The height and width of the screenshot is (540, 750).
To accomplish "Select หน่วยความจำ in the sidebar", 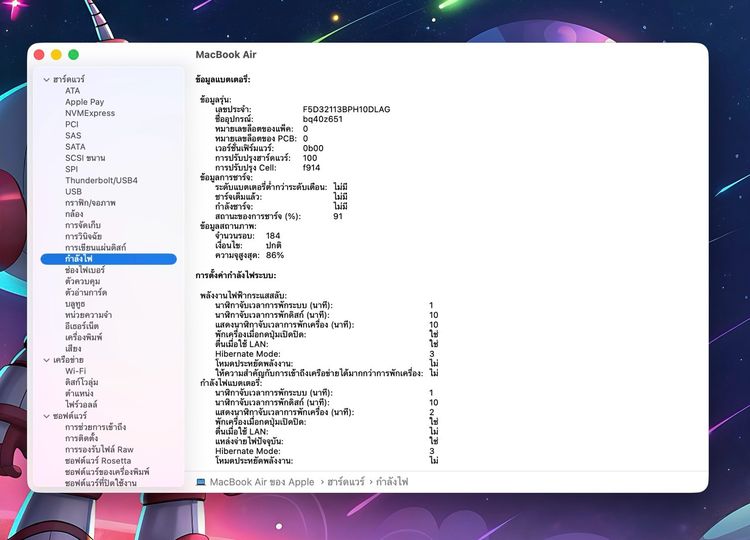I will point(88,315).
